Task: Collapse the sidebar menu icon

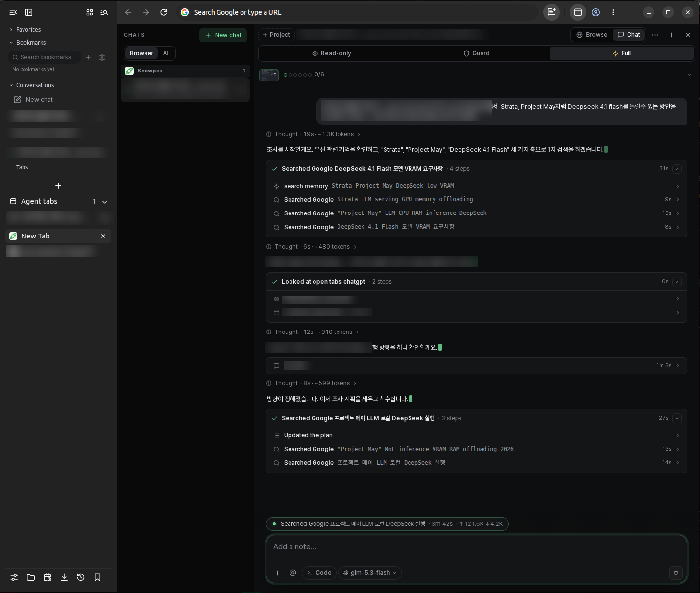Action: (13, 12)
